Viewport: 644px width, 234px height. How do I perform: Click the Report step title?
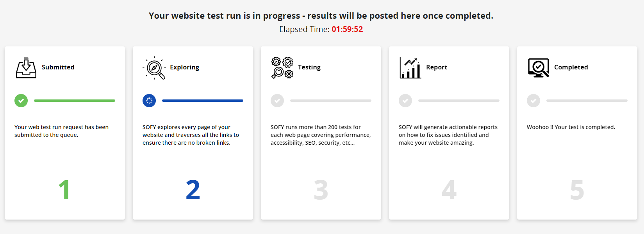pyautogui.click(x=437, y=67)
